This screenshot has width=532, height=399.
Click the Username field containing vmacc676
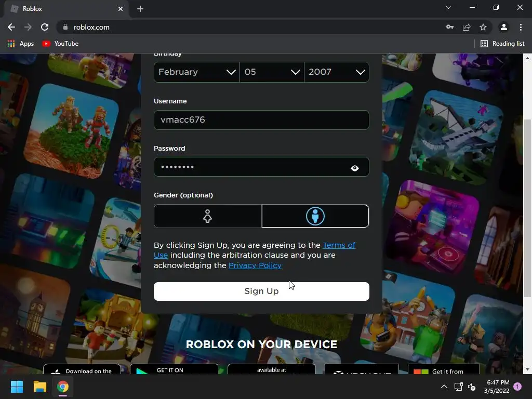point(261,120)
